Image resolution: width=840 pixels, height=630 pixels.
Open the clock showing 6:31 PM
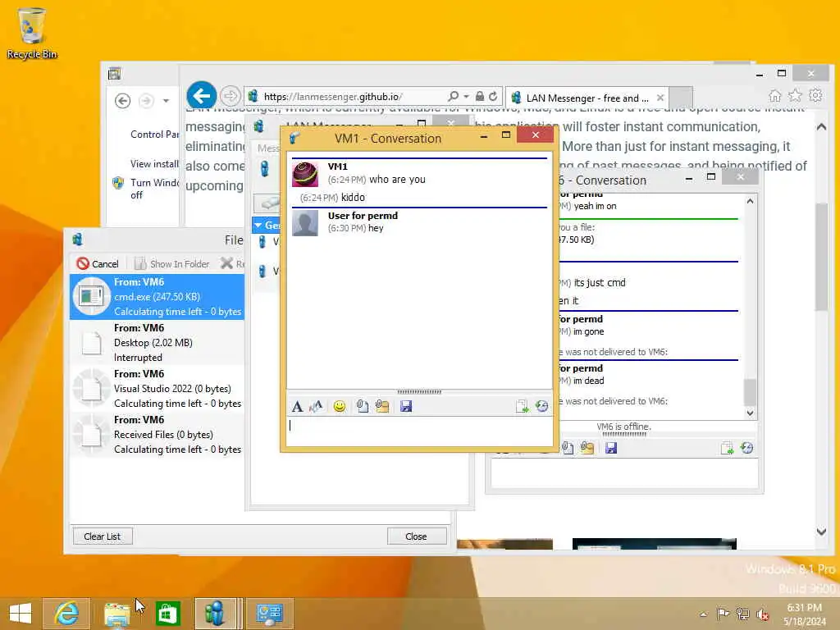(804, 614)
